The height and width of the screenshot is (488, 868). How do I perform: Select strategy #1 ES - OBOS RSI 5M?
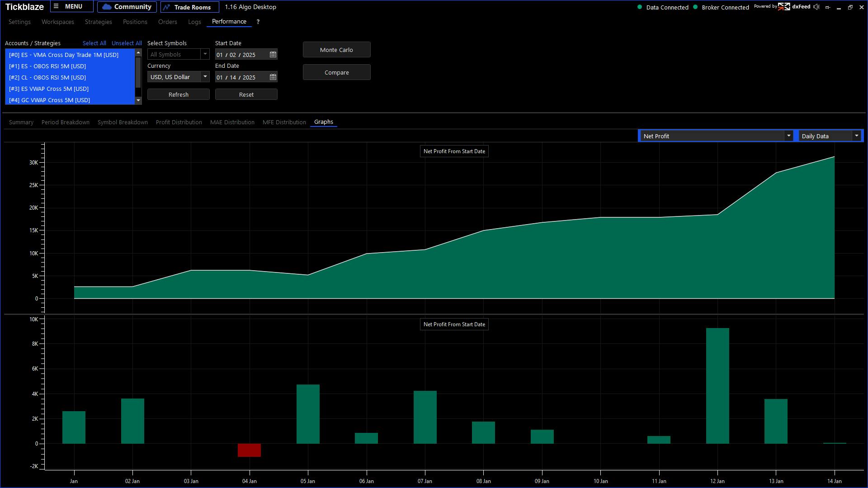coord(70,66)
